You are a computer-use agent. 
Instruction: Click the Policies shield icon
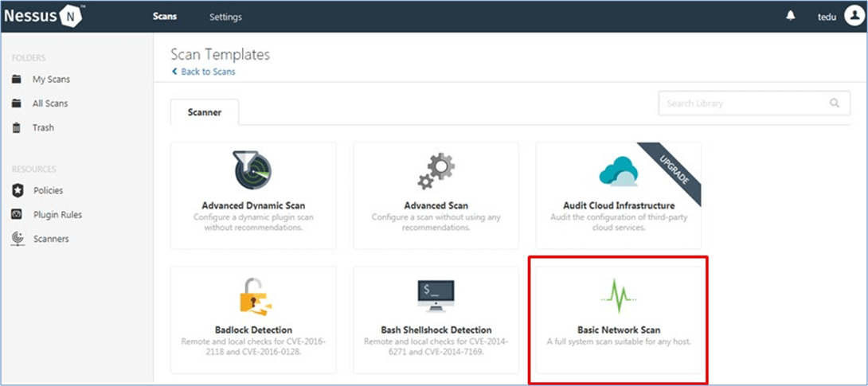click(x=17, y=190)
